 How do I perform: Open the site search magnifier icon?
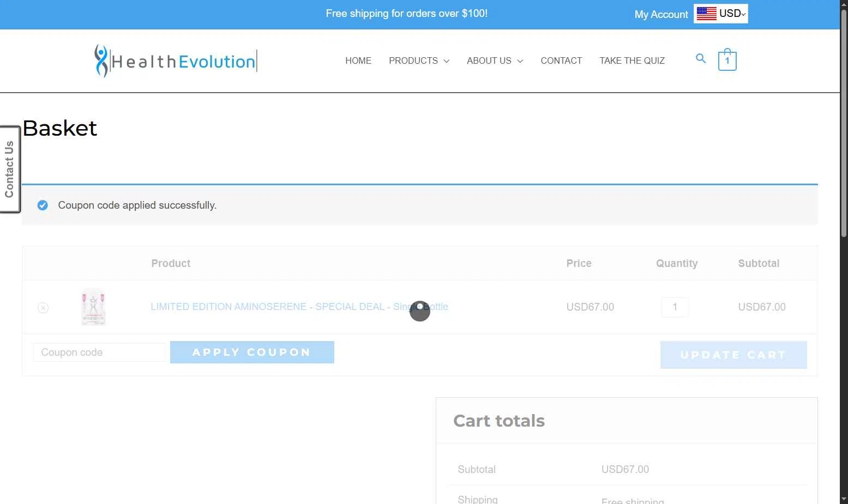(701, 58)
